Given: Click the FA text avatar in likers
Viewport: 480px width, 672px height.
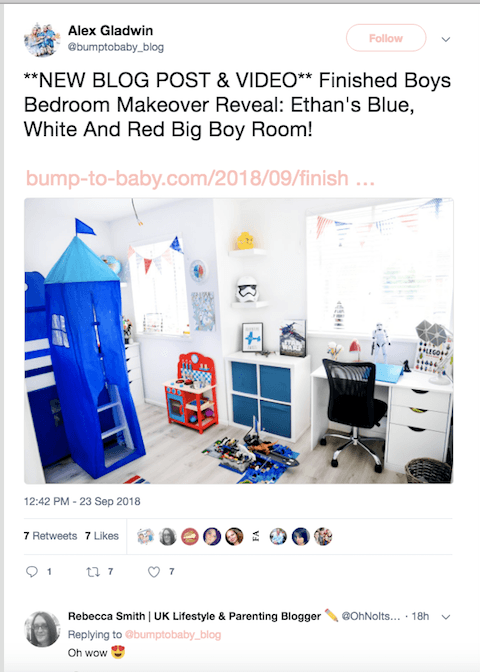Looking at the screenshot, I should point(256,536).
